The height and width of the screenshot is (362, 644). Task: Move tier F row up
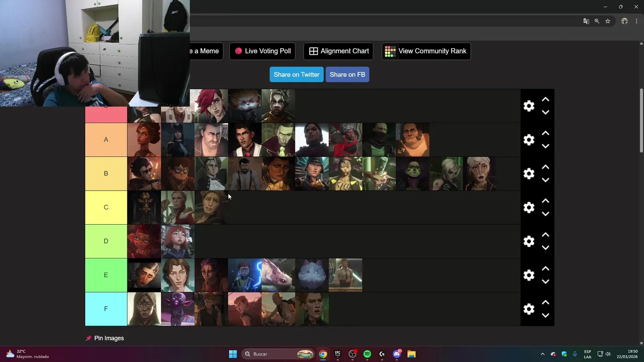(x=545, y=302)
